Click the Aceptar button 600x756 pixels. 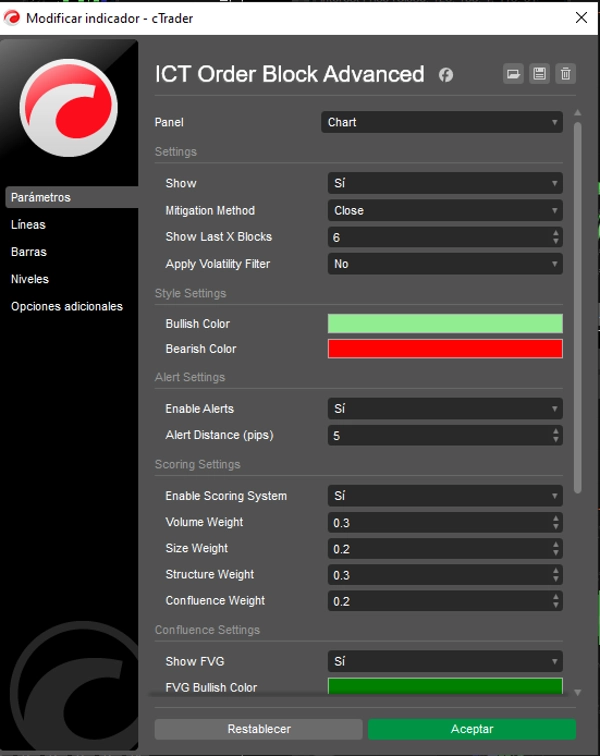click(x=471, y=729)
